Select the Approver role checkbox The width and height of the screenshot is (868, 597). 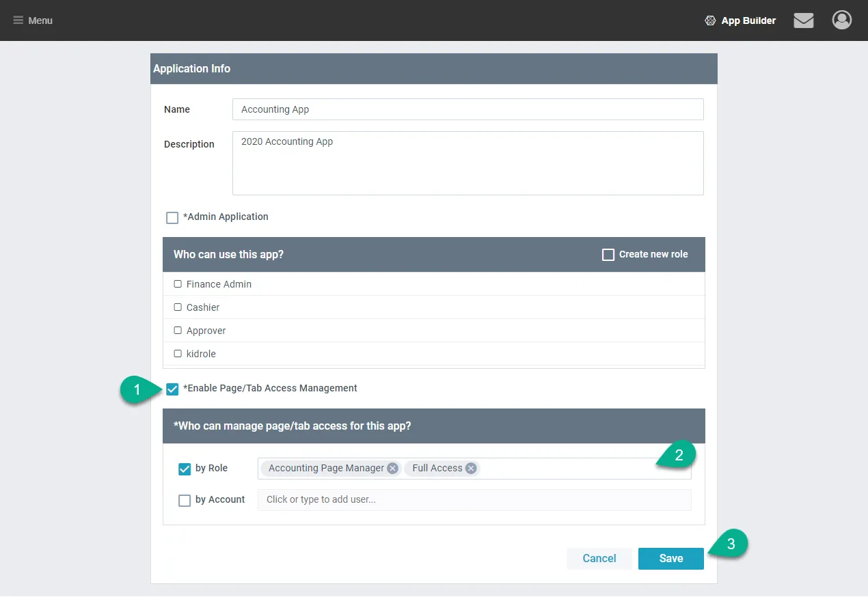[178, 331]
